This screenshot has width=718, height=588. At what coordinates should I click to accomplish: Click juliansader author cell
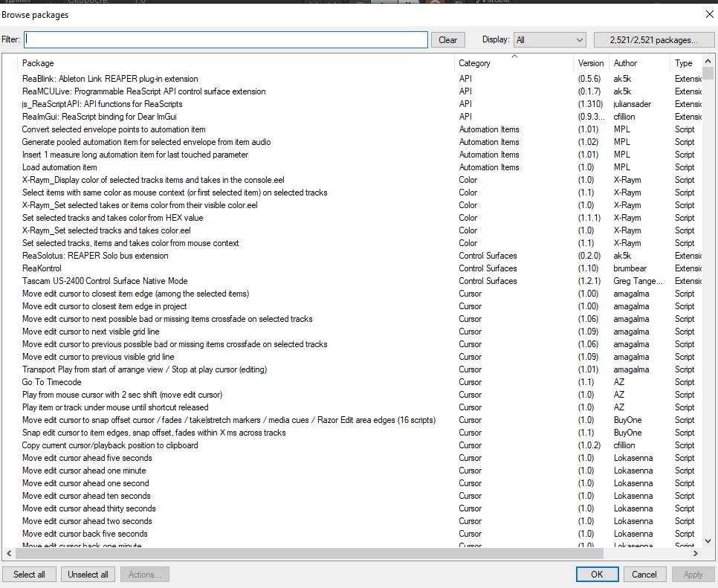click(632, 104)
